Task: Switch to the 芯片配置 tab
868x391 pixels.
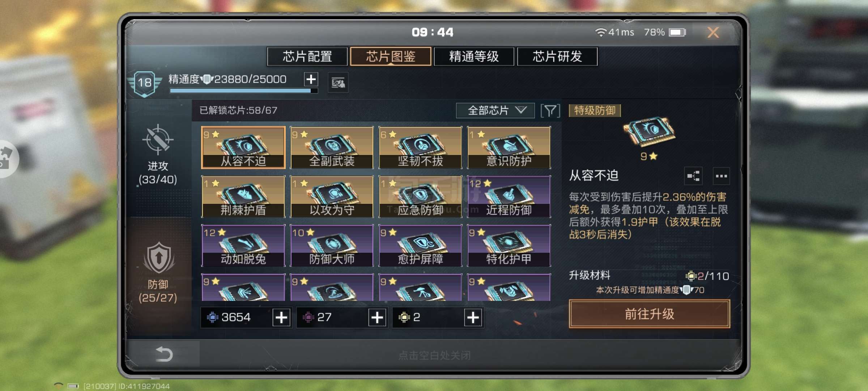Action: pos(307,56)
